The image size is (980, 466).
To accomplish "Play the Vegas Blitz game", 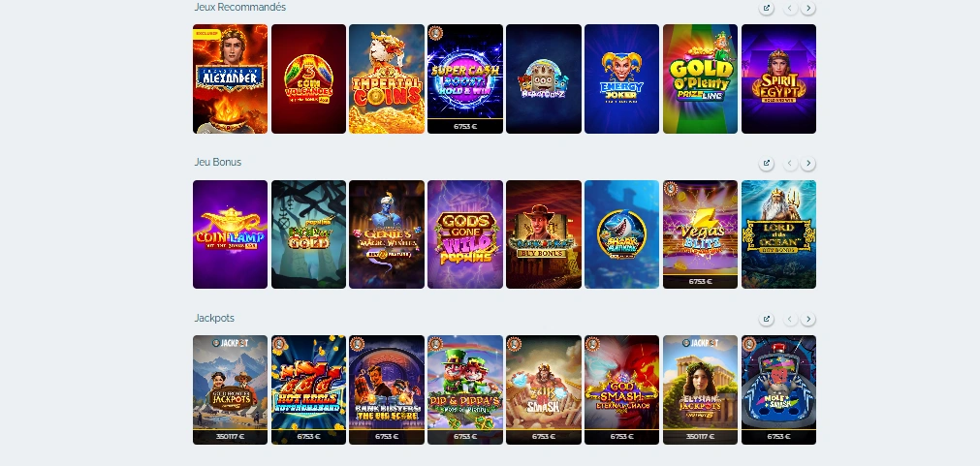I will (700, 234).
